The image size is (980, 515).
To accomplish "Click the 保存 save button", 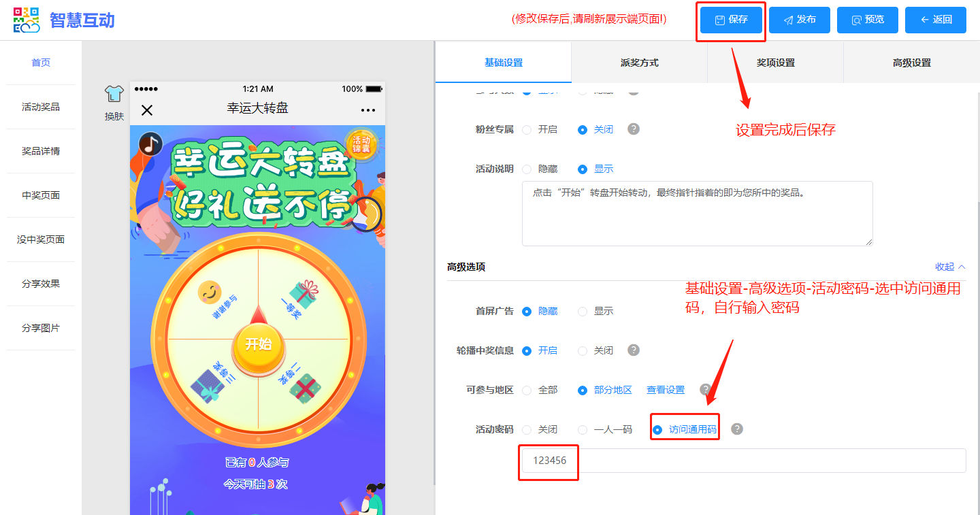I will click(x=732, y=20).
